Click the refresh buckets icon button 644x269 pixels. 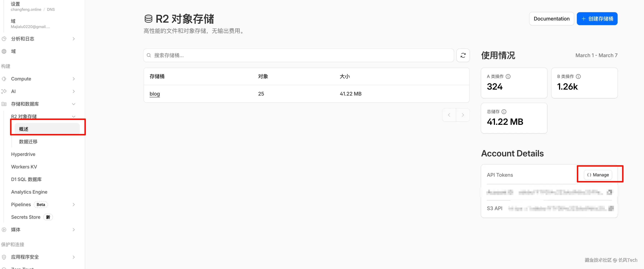click(x=463, y=55)
